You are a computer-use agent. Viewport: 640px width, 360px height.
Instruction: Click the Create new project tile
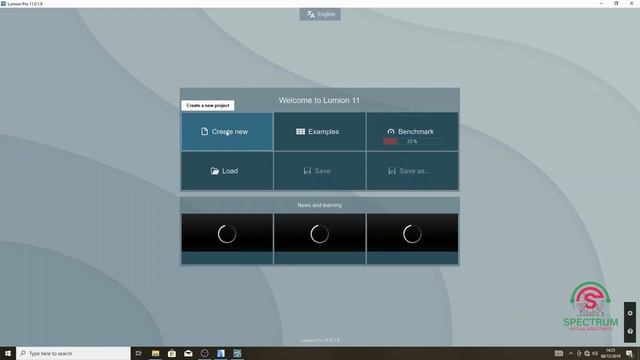click(227, 132)
